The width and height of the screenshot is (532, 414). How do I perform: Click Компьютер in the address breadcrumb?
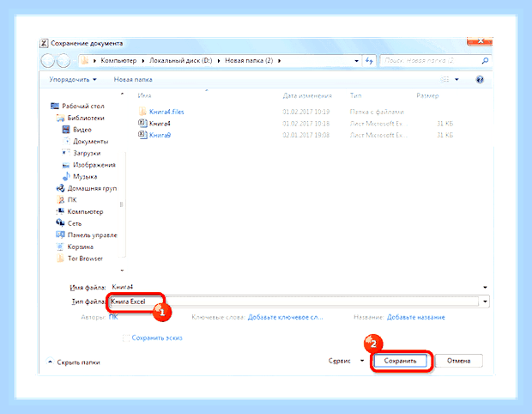pyautogui.click(x=118, y=60)
